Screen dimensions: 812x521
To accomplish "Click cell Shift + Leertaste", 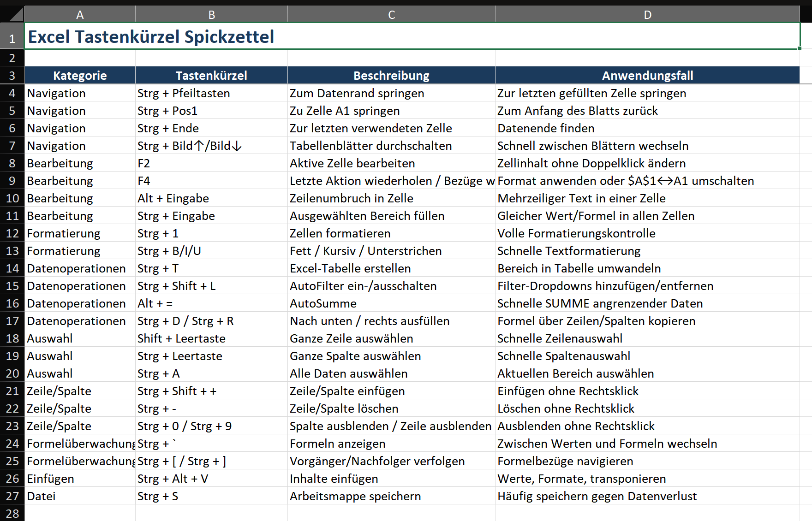I will [x=211, y=338].
